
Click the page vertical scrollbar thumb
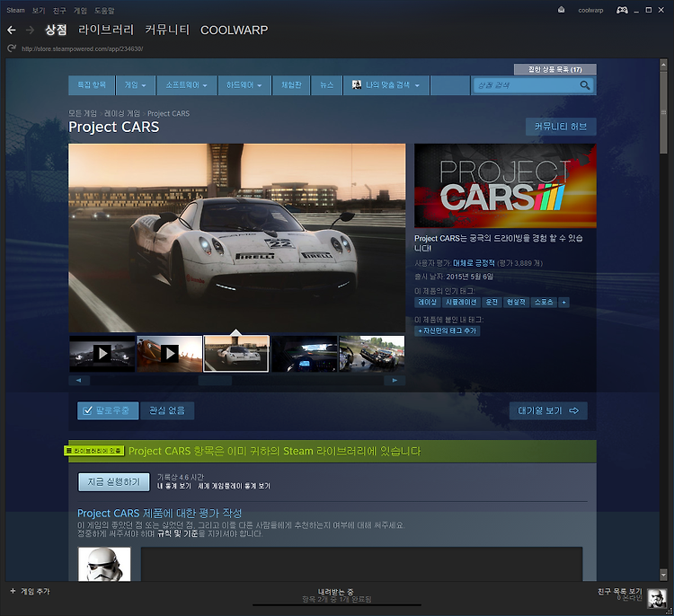(x=663, y=114)
